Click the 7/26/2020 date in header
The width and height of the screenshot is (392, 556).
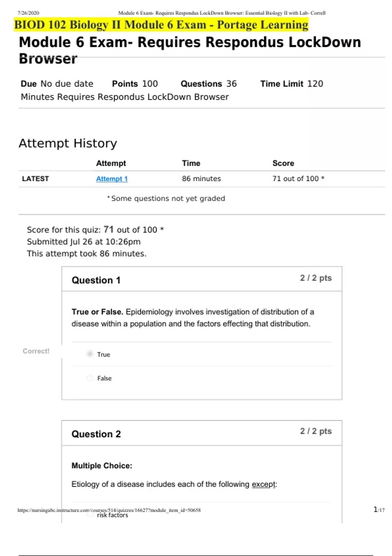click(x=28, y=13)
